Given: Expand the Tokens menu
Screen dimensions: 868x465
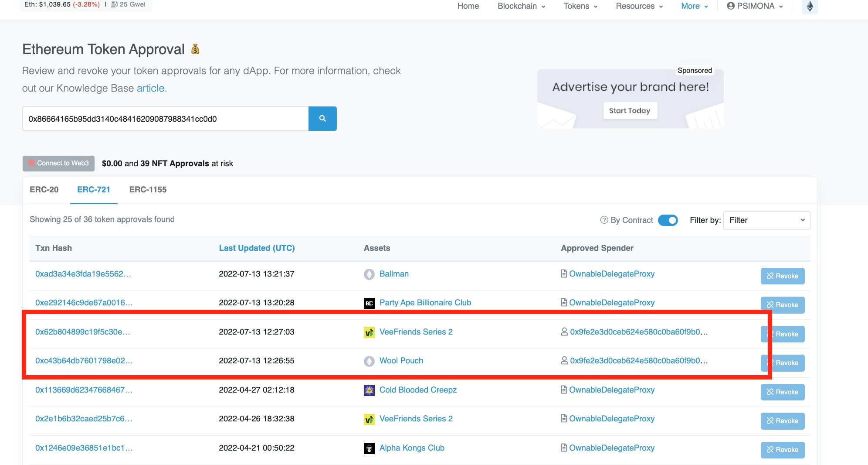Looking at the screenshot, I should tap(580, 6).
